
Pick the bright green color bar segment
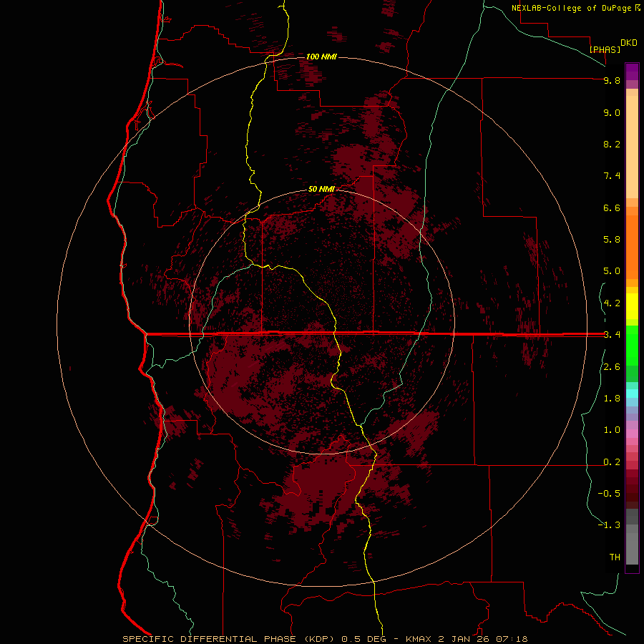click(632, 345)
